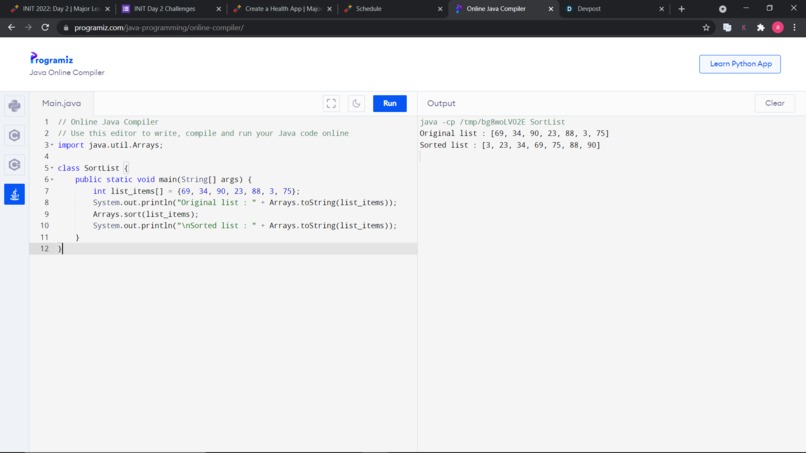Viewport: 806px width, 453px height.
Task: Click the Arrays.sort(list_items) line
Action: click(x=145, y=214)
